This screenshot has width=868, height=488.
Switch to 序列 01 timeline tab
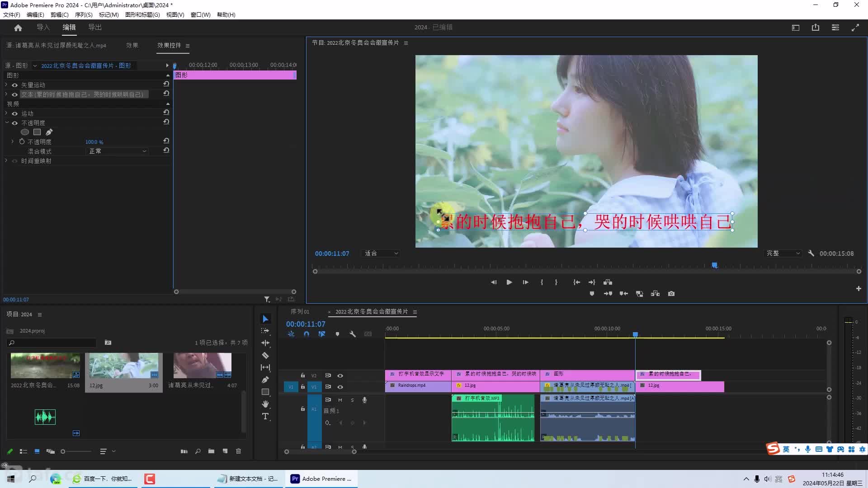[300, 312]
